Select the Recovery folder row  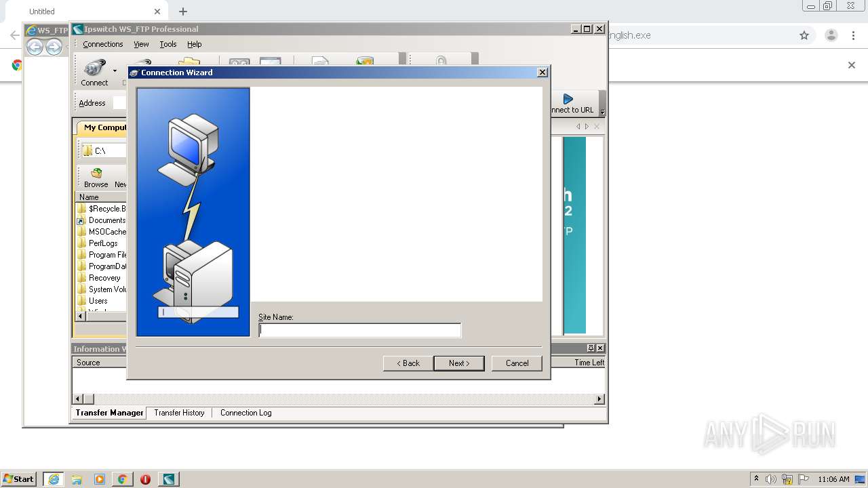tap(102, 278)
